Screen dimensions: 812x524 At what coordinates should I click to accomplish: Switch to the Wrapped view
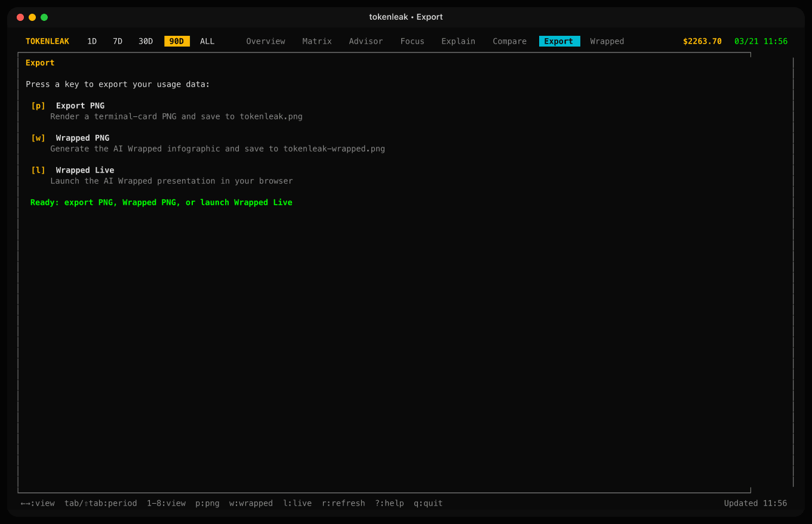coord(607,41)
